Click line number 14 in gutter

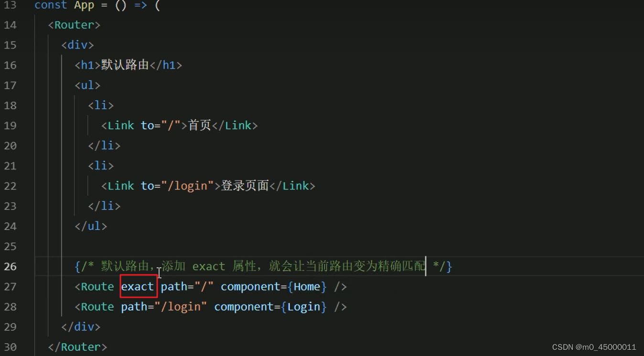tap(10, 25)
